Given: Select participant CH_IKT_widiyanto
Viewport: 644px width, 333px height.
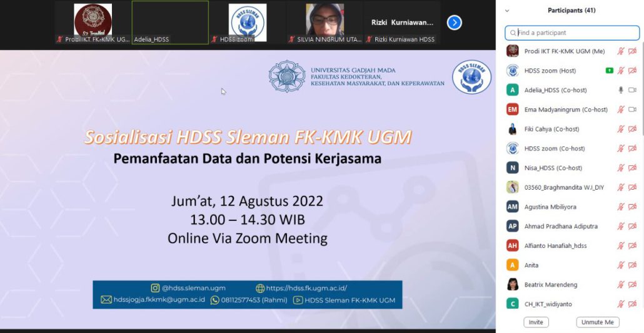Looking at the screenshot, I should point(571,304).
